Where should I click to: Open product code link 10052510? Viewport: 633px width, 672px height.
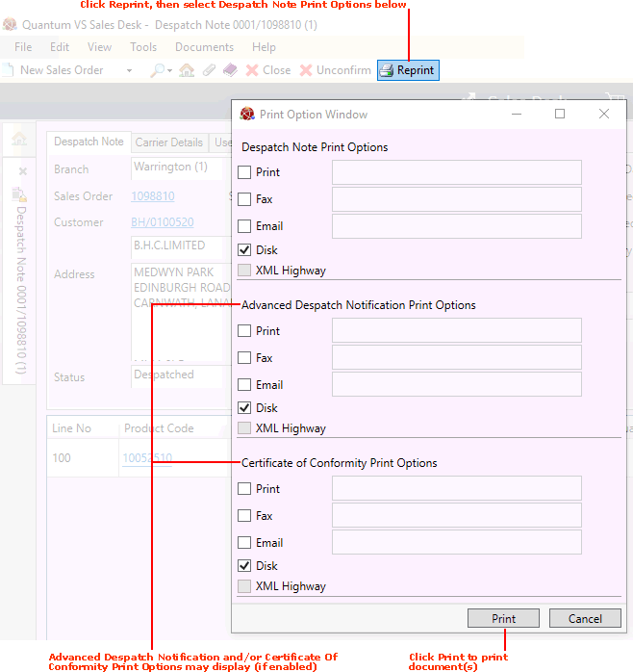click(x=147, y=458)
